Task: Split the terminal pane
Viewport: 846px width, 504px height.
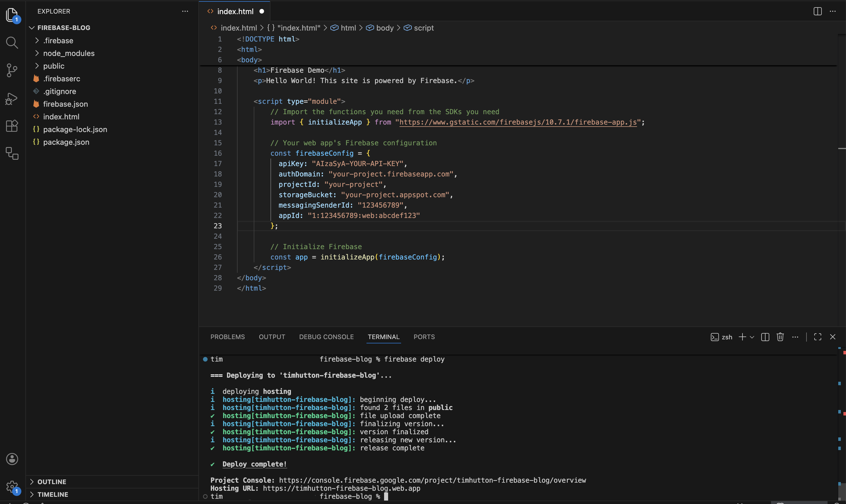Action: click(765, 337)
